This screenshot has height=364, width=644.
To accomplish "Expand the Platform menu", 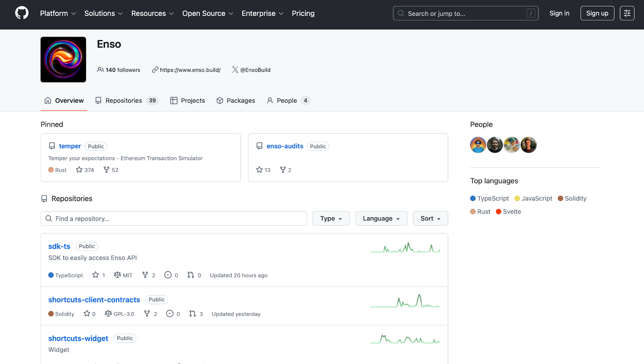I will click(58, 13).
